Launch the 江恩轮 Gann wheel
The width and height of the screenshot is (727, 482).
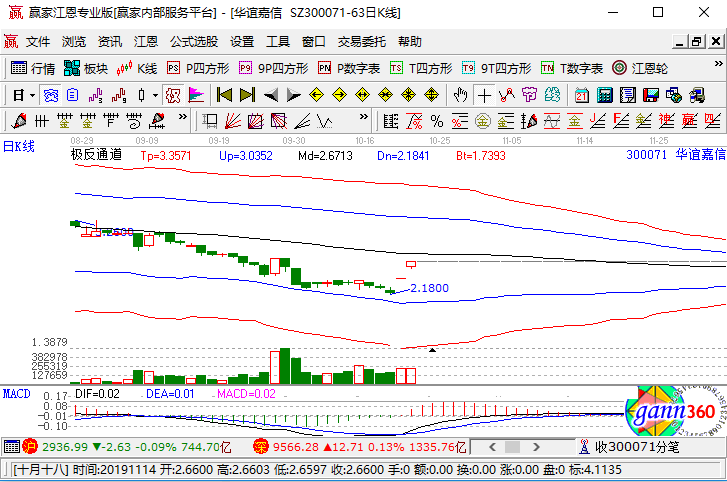(x=640, y=68)
